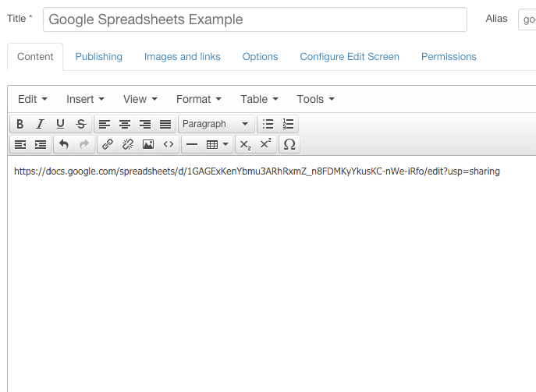Toggle bold formatting
This screenshot has width=536, height=392.
(x=20, y=124)
